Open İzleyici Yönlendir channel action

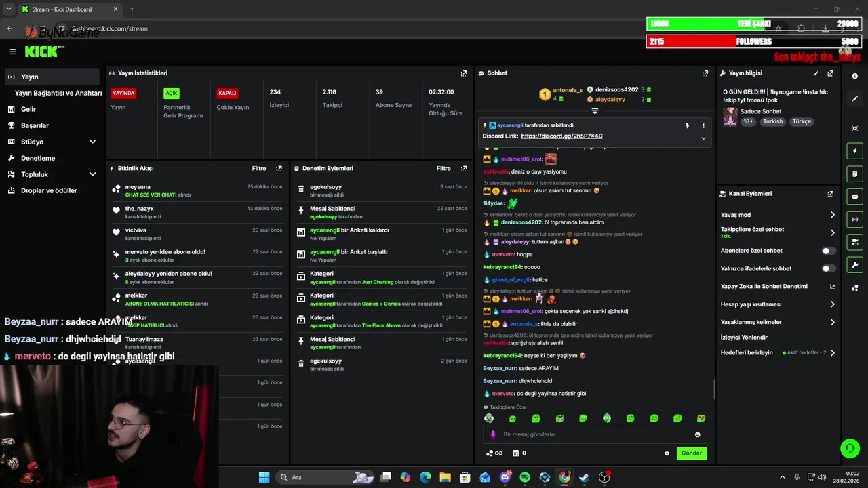click(x=744, y=337)
